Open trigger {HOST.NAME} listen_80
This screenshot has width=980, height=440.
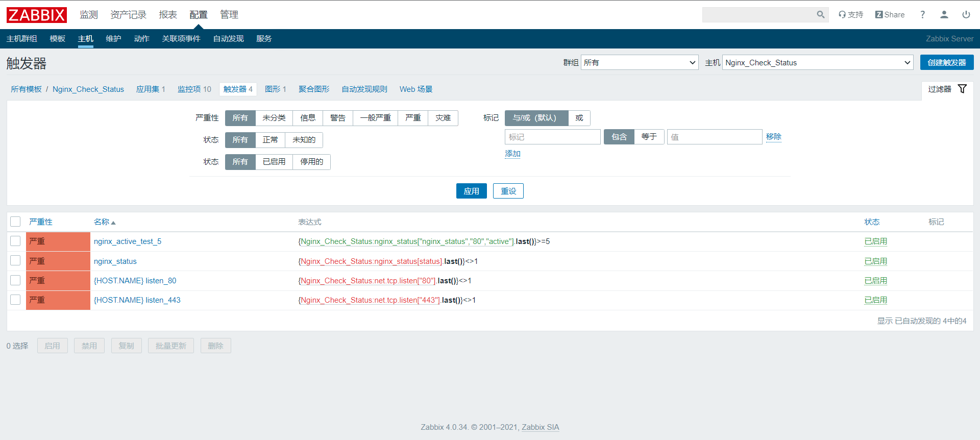pyautogui.click(x=135, y=281)
